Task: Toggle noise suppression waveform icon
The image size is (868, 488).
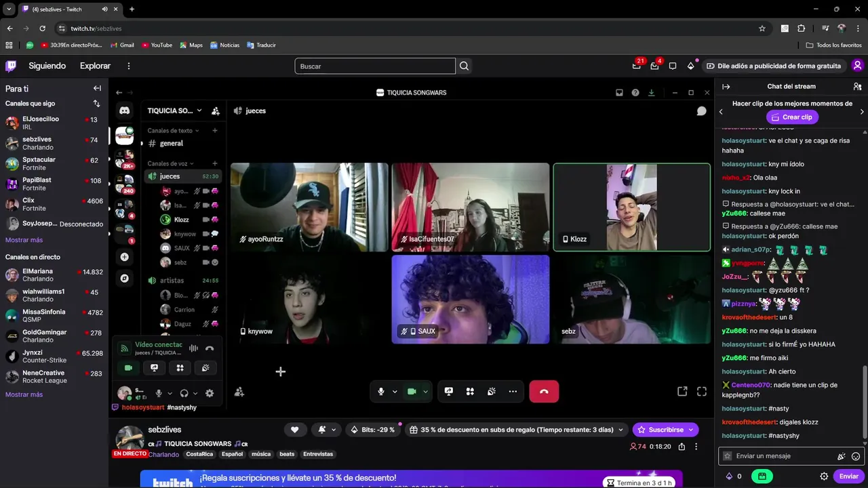Action: click(x=193, y=348)
